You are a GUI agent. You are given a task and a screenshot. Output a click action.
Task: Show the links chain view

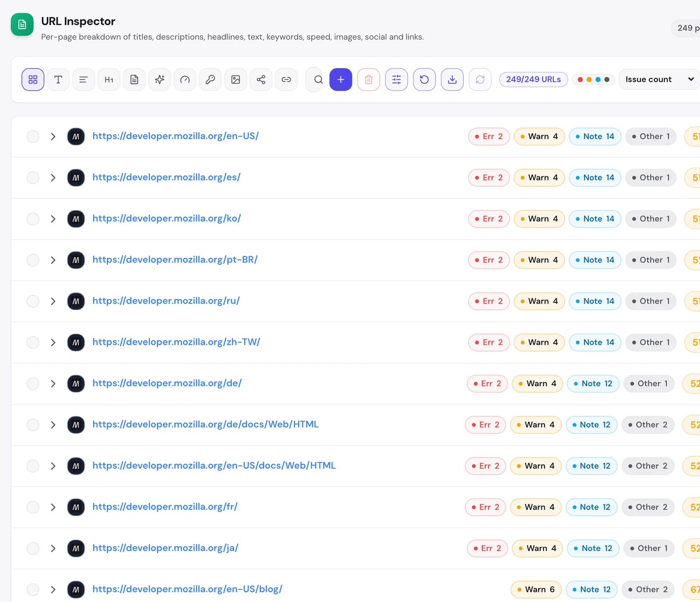coord(286,79)
